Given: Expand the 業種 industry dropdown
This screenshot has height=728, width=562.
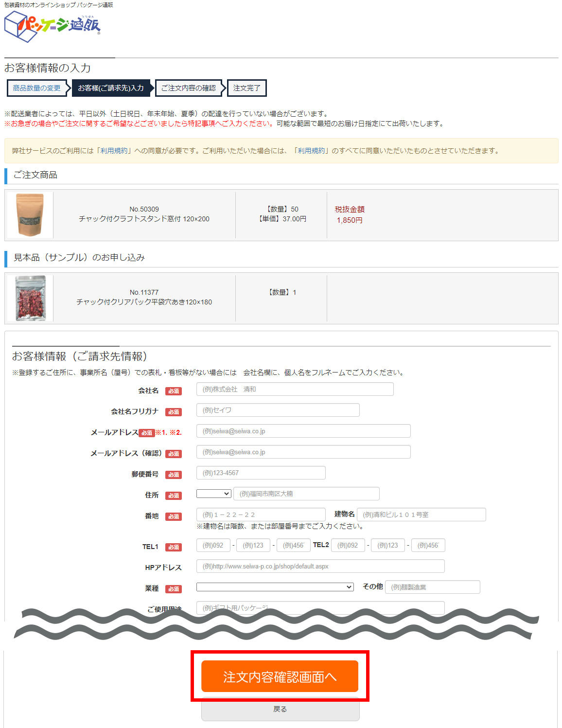Looking at the screenshot, I should pos(275,587).
